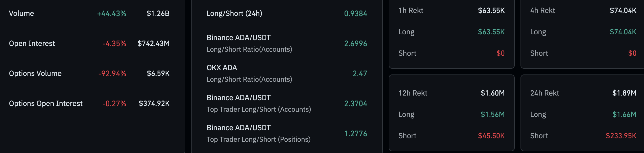Click the 4h Short $0 value
This screenshot has height=153, width=644.
[632, 53]
